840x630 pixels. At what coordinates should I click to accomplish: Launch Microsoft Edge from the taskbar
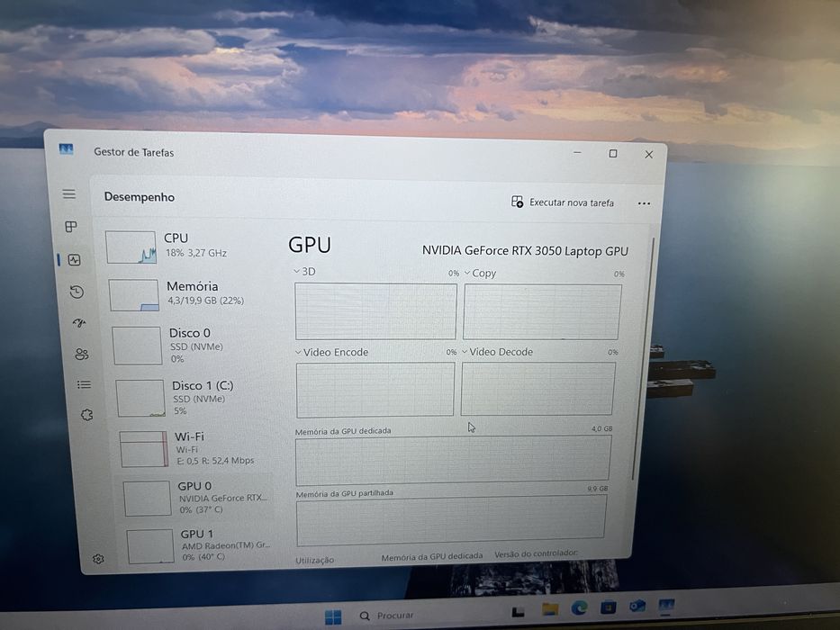click(579, 607)
